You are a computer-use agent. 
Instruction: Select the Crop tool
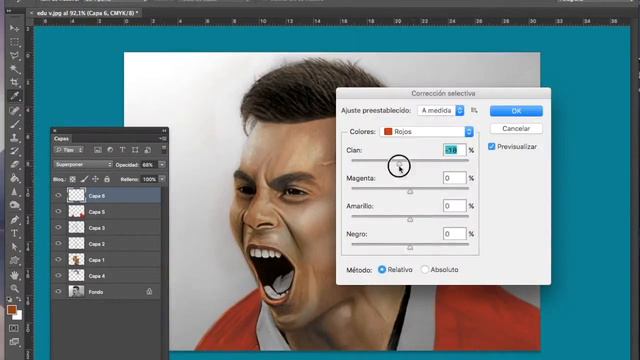14,82
